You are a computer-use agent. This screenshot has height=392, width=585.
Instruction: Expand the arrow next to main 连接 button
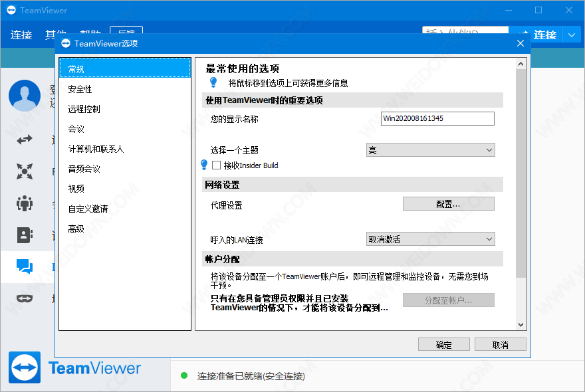(572, 35)
